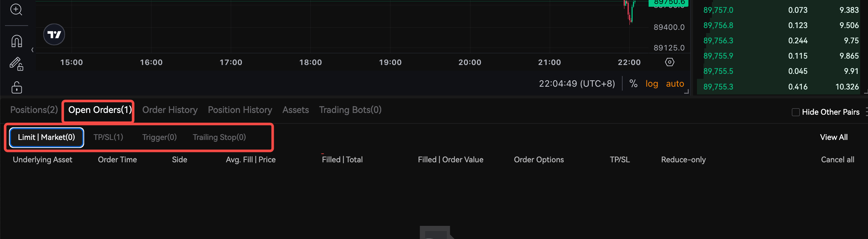This screenshot has width=868, height=239.
Task: Click the View All link
Action: click(x=834, y=137)
